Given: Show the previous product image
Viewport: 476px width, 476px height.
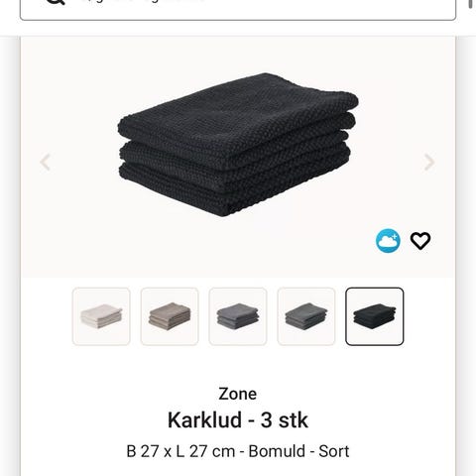Looking at the screenshot, I should (x=45, y=163).
